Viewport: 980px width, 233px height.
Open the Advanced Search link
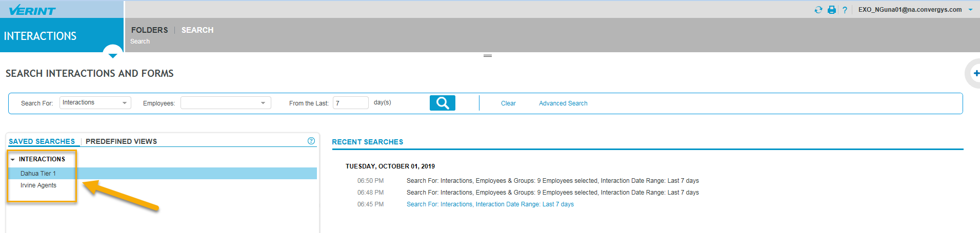point(563,103)
